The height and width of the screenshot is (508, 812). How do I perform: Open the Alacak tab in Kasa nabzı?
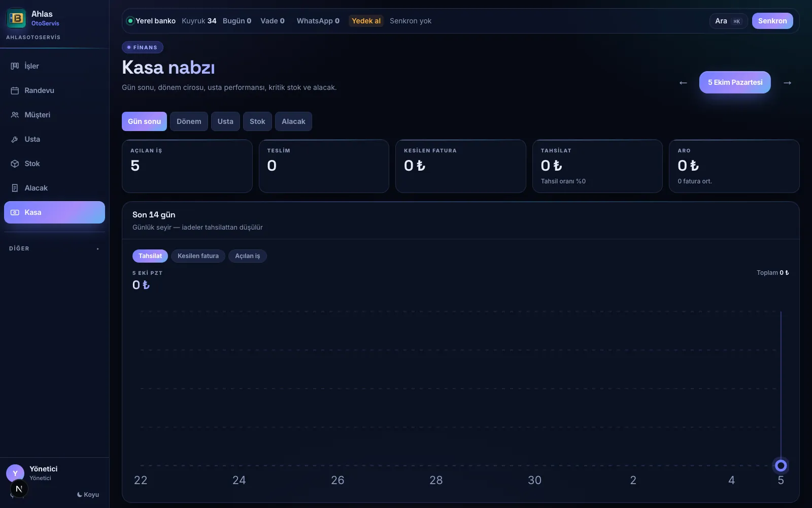(x=293, y=121)
